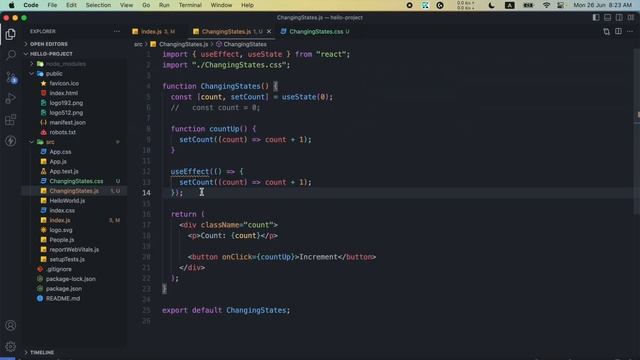Open index.html file

(64, 93)
